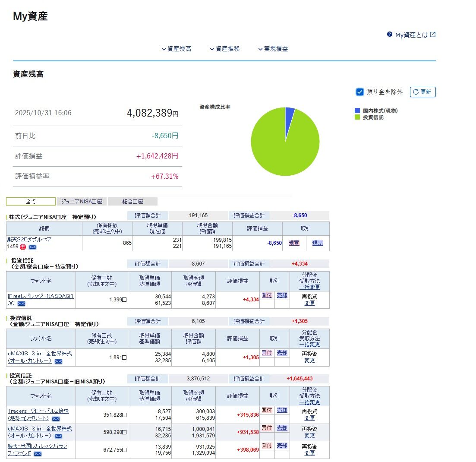Click the red alert icon beside 1459

(23, 247)
